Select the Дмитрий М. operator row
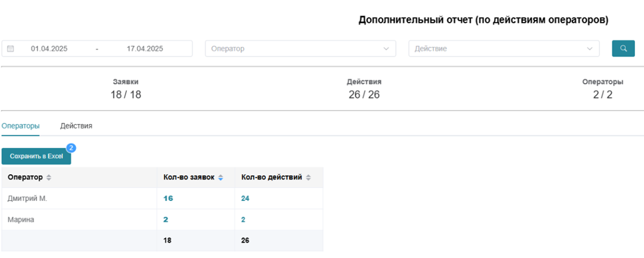 tap(162, 199)
